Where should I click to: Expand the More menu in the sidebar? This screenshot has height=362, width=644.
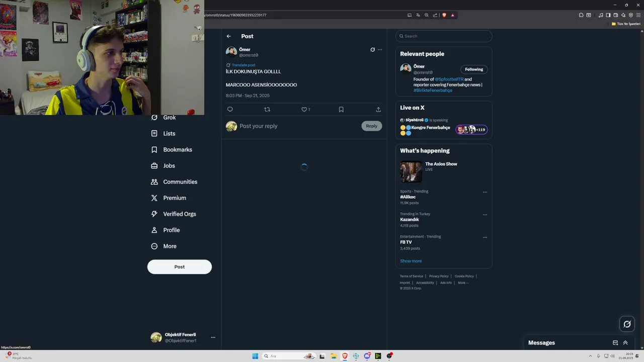164,246
